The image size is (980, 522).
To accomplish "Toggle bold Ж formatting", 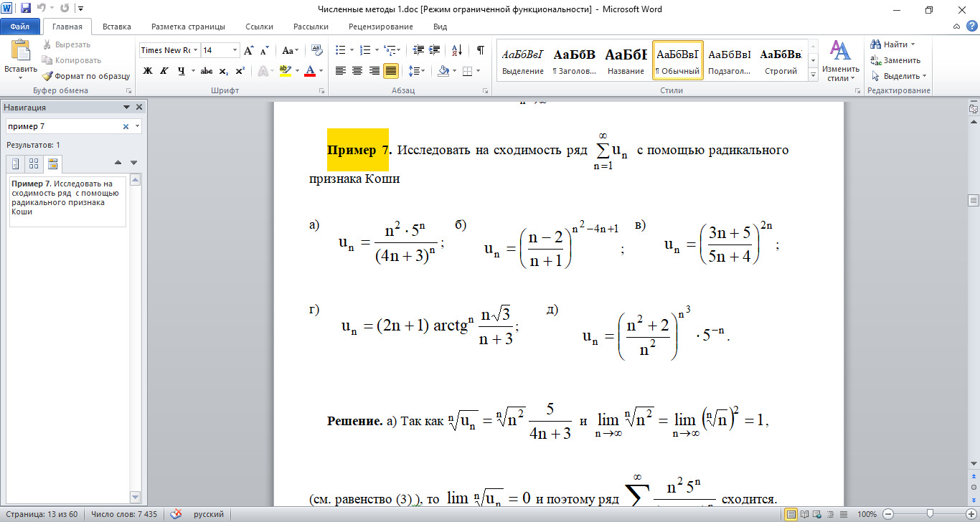I will 148,71.
